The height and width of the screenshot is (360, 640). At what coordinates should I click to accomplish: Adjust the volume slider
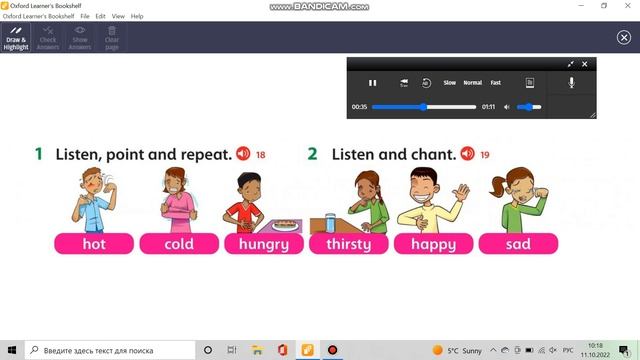529,107
